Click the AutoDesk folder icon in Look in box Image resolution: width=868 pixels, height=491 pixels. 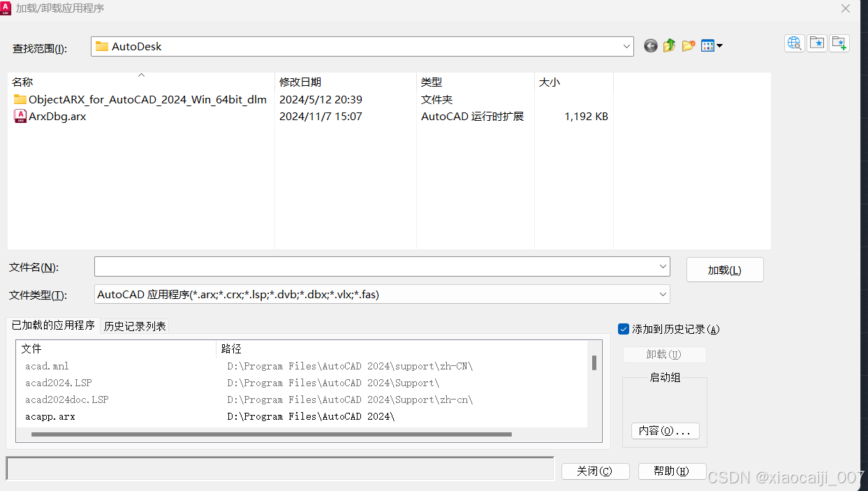click(x=102, y=47)
